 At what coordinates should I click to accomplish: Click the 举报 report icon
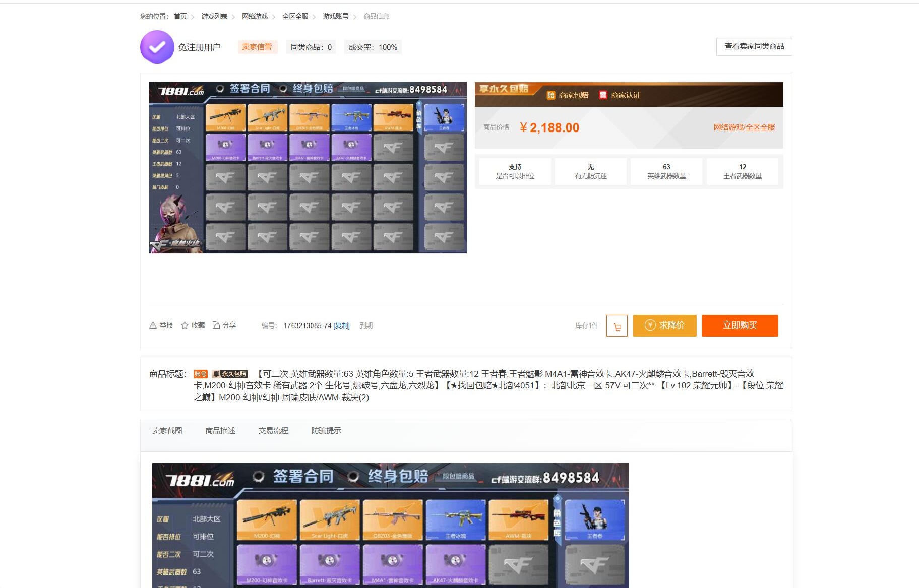coord(152,325)
